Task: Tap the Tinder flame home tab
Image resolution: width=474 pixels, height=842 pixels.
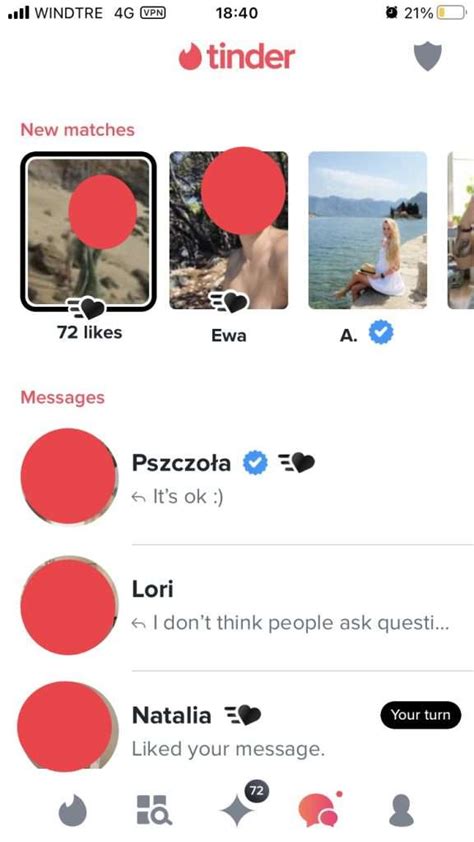Action: tap(72, 810)
